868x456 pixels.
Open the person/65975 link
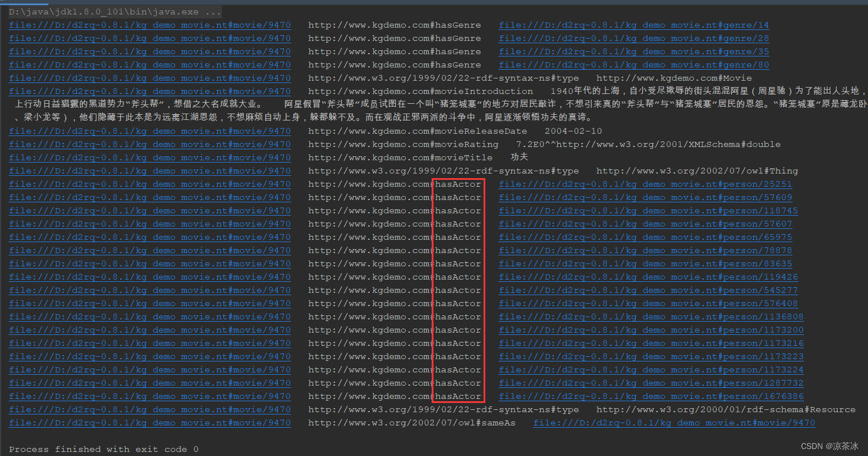[x=646, y=237]
